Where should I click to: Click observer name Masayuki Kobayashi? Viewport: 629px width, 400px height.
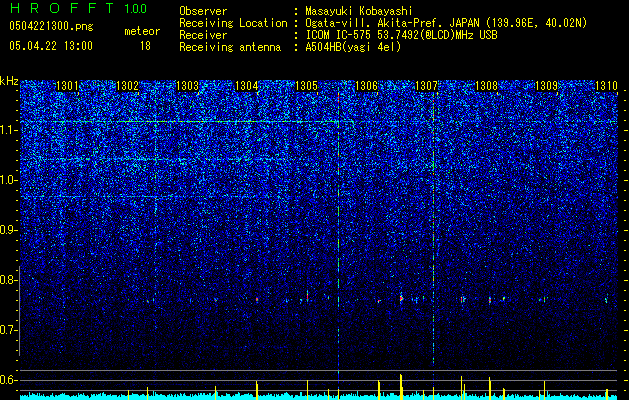coord(359,12)
